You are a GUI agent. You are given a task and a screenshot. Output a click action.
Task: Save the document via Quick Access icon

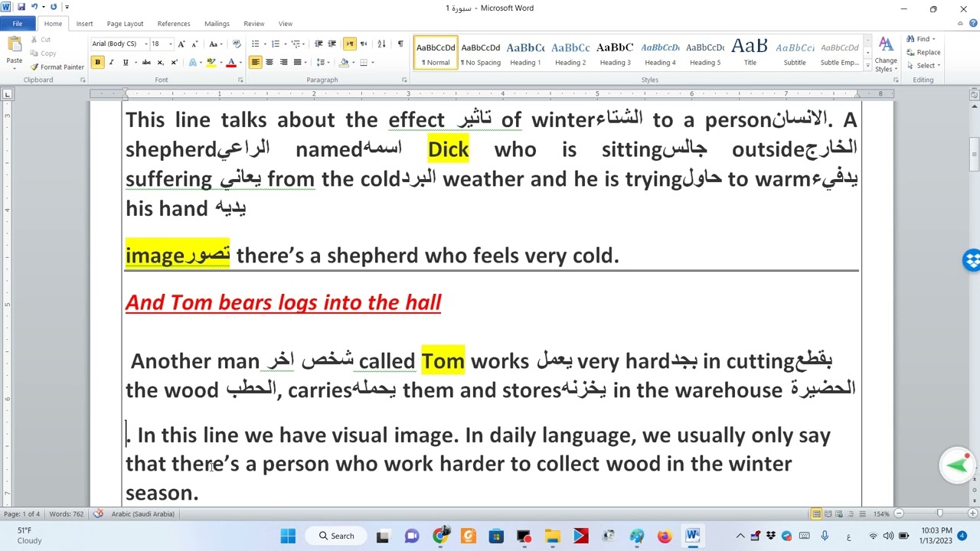(x=21, y=8)
